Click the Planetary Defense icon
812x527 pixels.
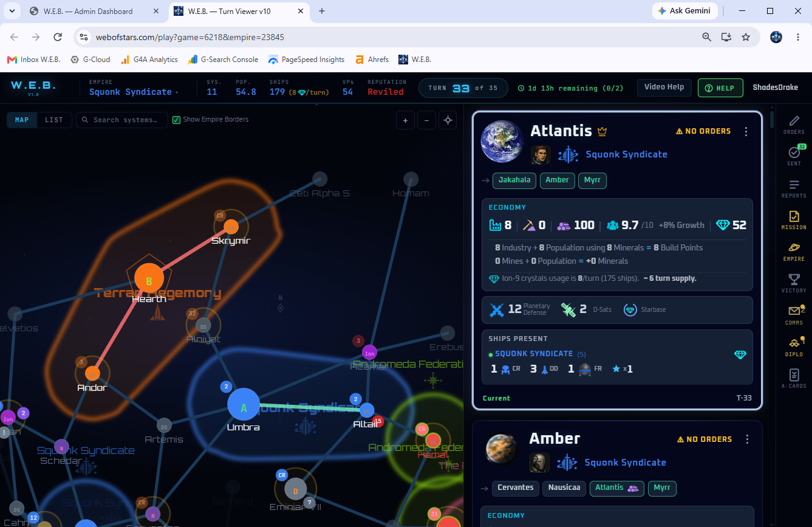tap(497, 309)
